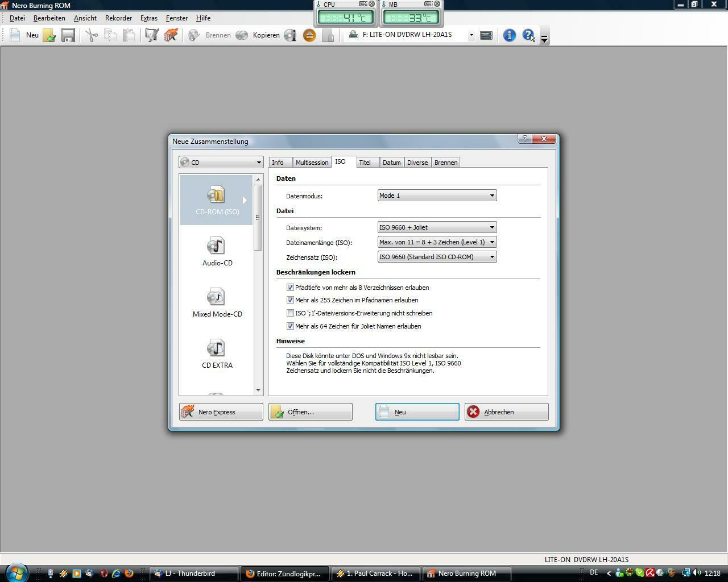Screen dimensions: 728x582
Task: Open the Fenster menu
Action: [x=177, y=18]
